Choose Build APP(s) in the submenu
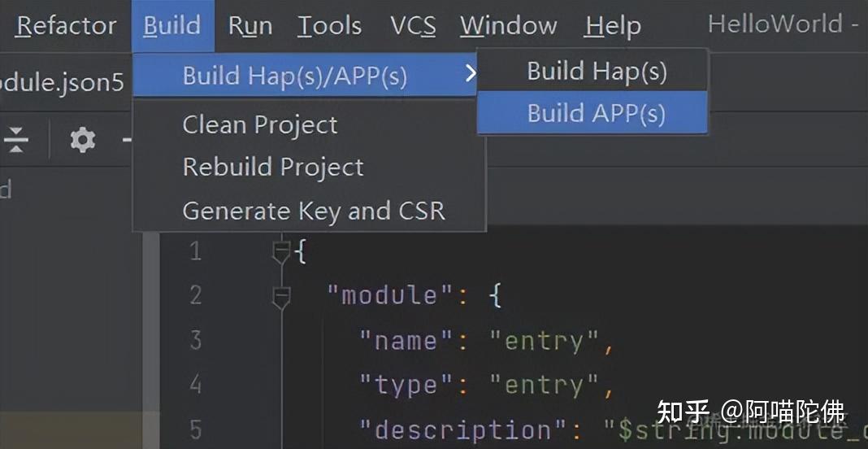The image size is (868, 449). click(x=597, y=113)
